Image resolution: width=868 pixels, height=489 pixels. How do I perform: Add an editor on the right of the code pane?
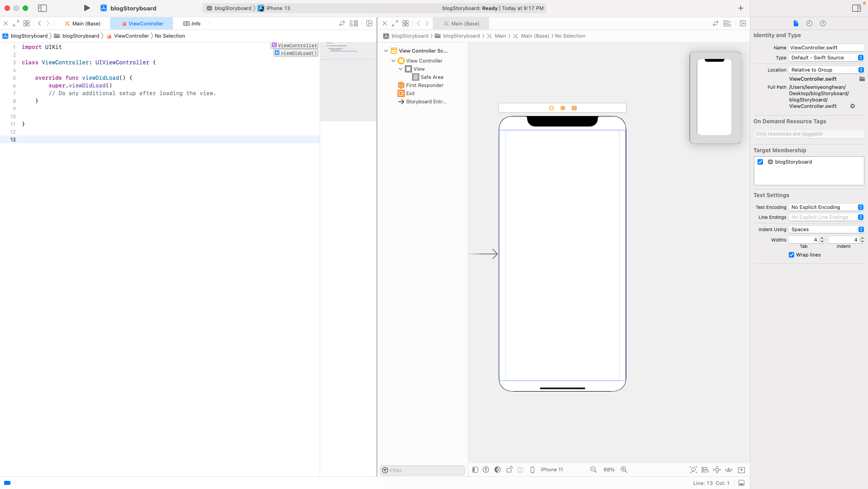[369, 24]
